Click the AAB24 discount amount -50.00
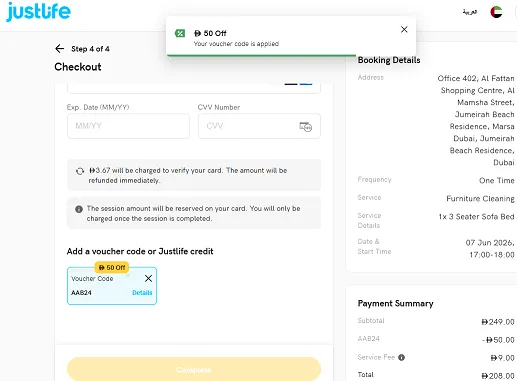 pos(498,340)
